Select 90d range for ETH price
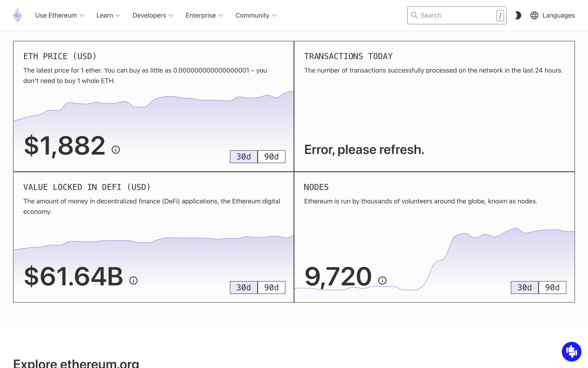588x368 pixels. pos(271,157)
